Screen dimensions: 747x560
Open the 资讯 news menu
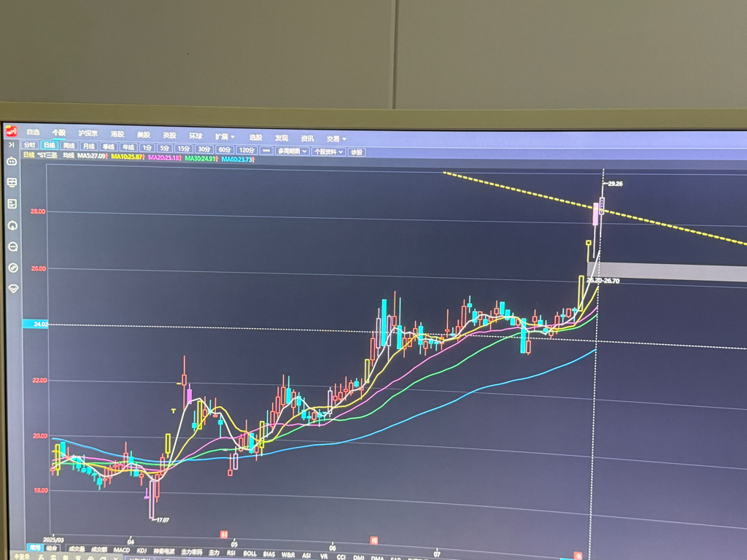tap(307, 138)
